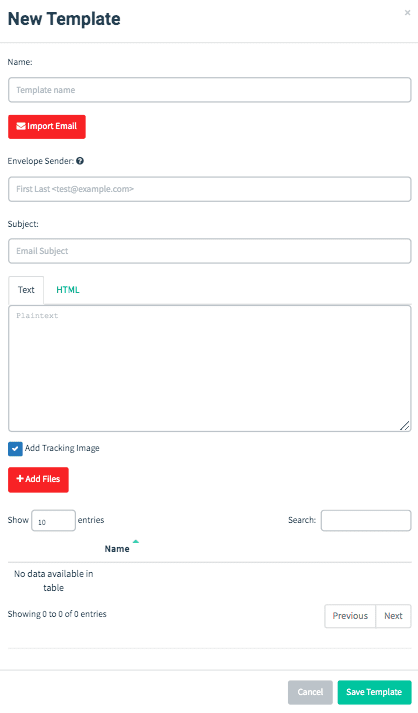Uncheck the Add Tracking Image checkbox
The width and height of the screenshot is (418, 713).
pos(15,448)
